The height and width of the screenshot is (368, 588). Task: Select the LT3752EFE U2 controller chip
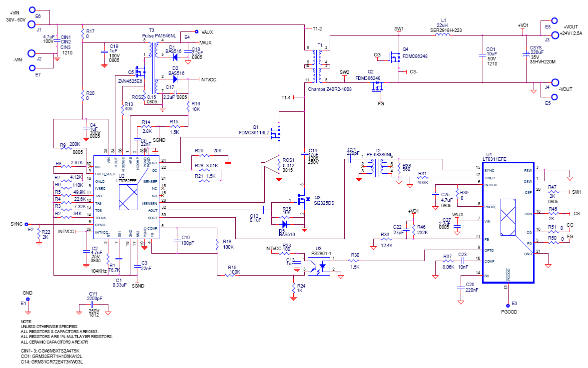(x=126, y=197)
